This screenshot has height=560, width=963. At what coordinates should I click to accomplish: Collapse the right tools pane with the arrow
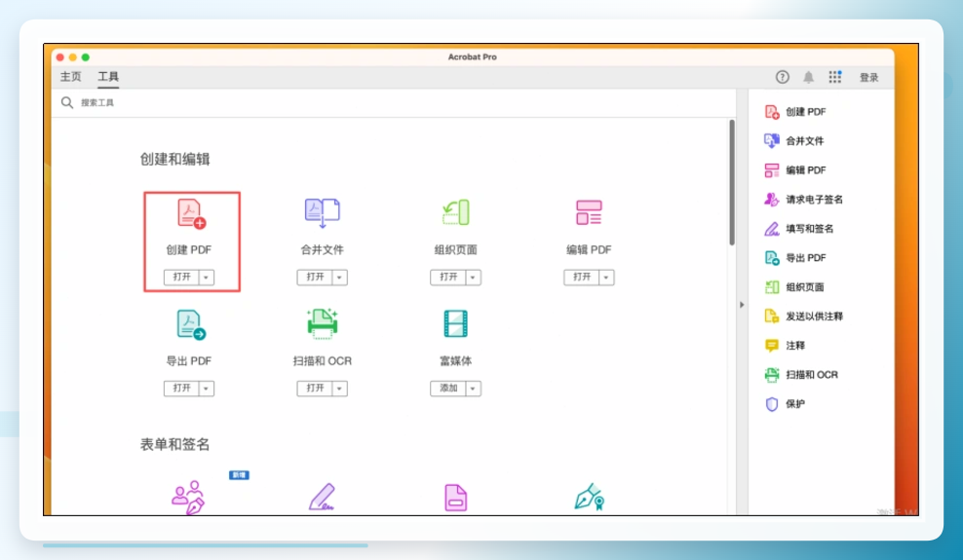coord(742,305)
